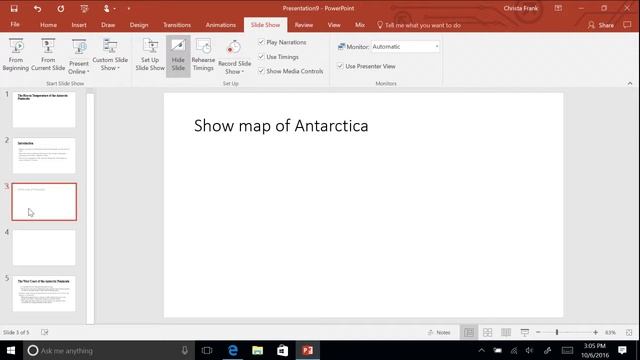Click PowerPoint taskbar icon
Screen dimensions: 640x360
point(307,350)
